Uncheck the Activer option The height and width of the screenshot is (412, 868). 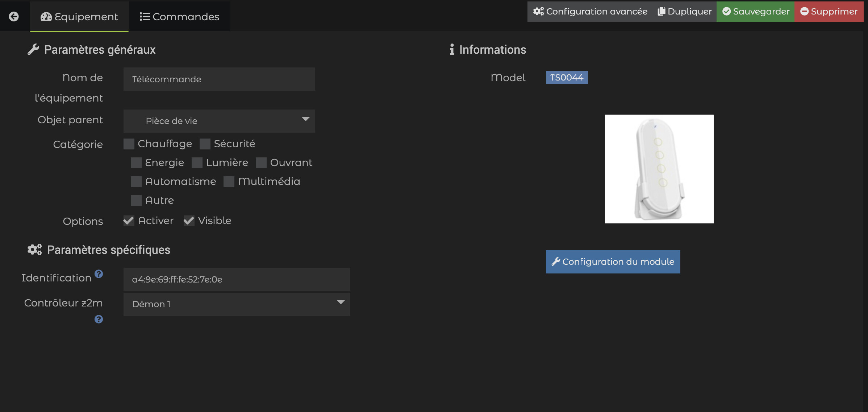pos(129,221)
